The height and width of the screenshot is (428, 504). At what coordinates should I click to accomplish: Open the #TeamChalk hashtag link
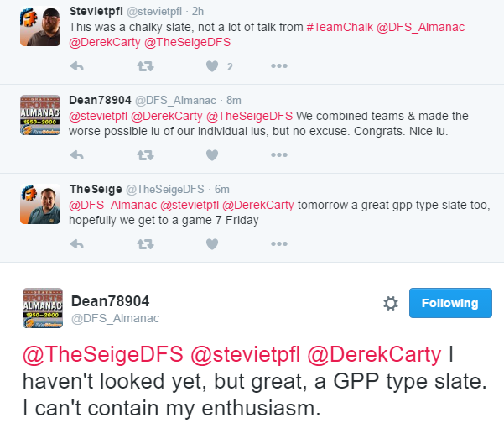(x=340, y=27)
